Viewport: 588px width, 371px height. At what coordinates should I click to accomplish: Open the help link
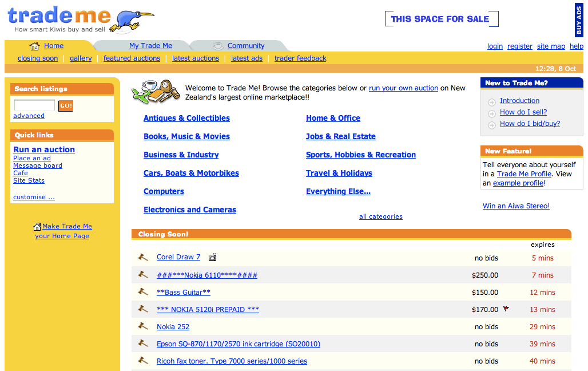pos(577,46)
